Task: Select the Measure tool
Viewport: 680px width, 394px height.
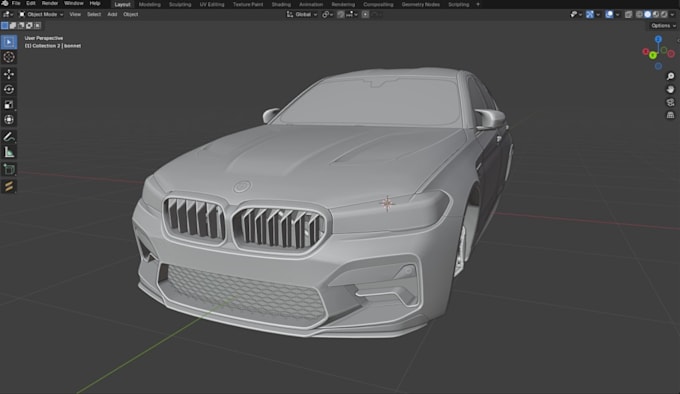Action: click(x=9, y=152)
